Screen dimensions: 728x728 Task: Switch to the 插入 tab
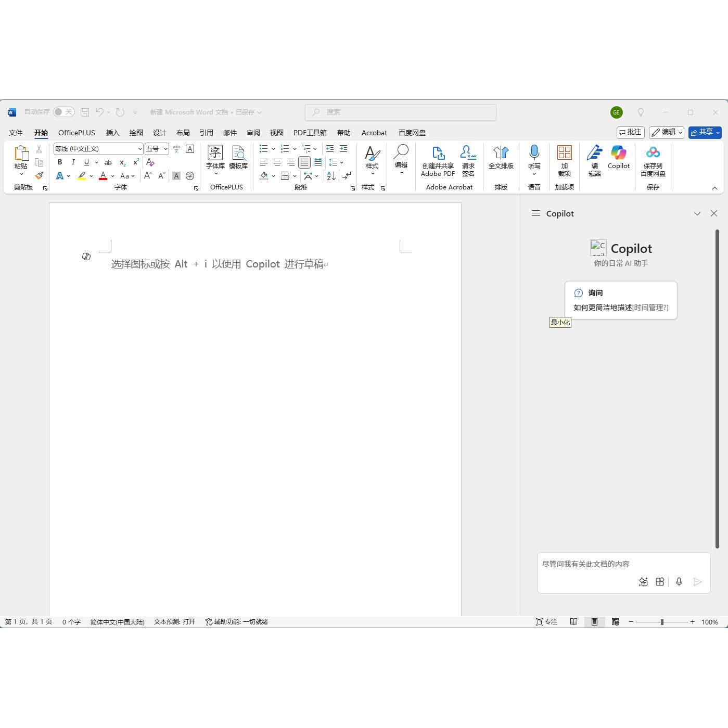(112, 133)
